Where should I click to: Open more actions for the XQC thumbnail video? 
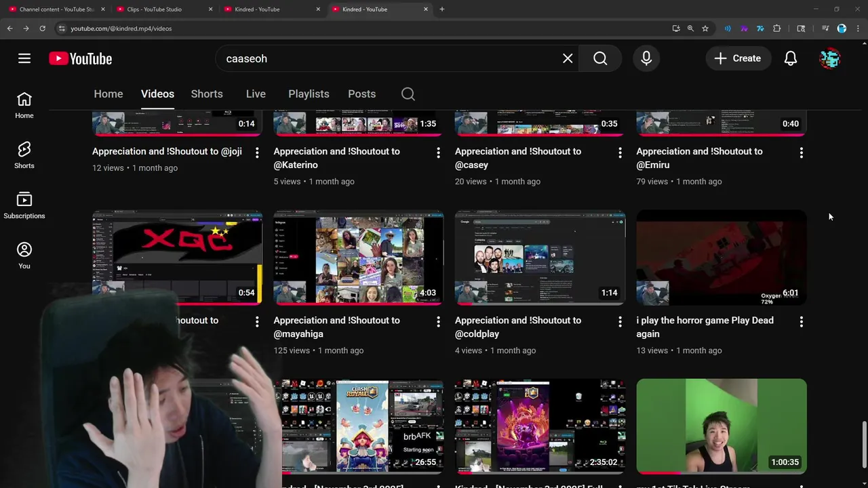click(x=257, y=322)
